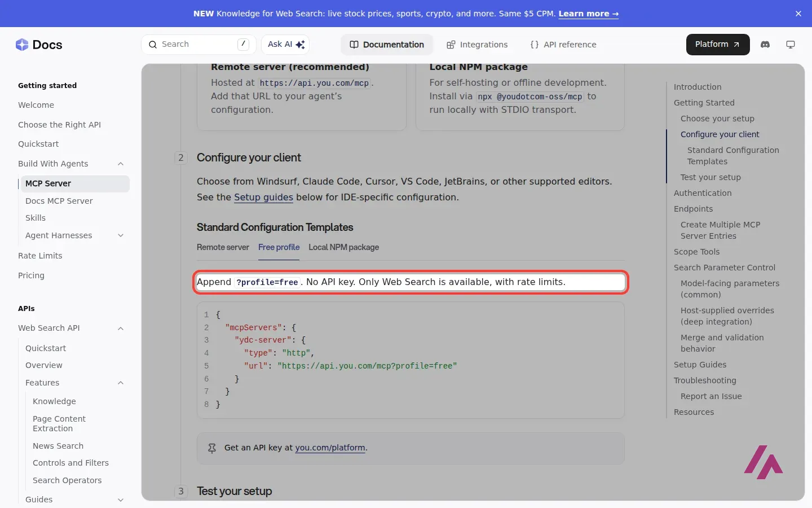Open the Skills sidebar page
812x508 pixels.
(x=36, y=218)
